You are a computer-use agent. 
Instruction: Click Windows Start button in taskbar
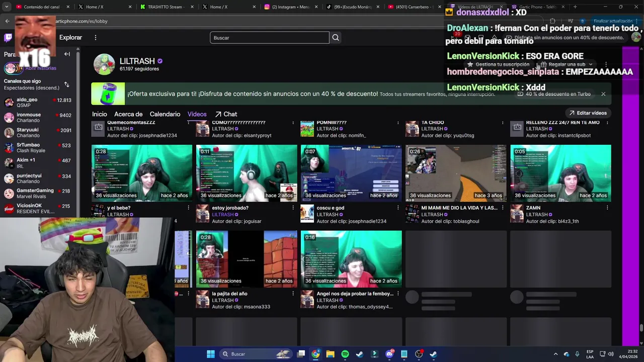[211, 354]
